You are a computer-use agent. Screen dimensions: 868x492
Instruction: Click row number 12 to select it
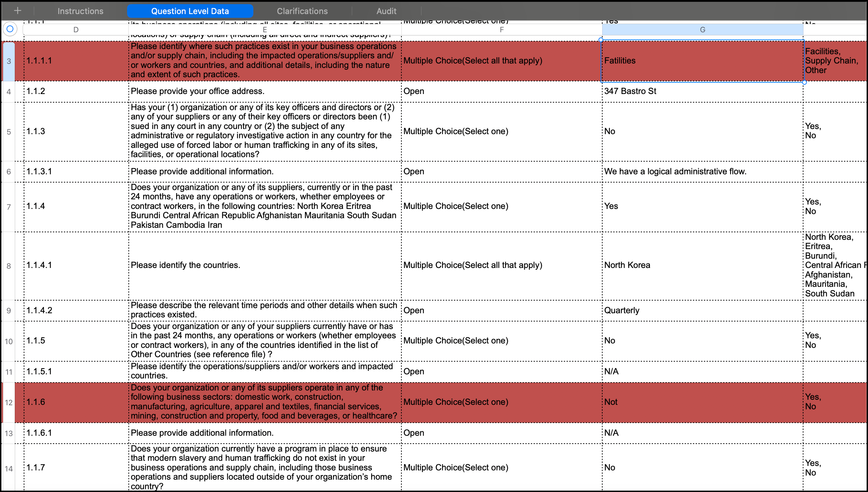pos(9,402)
